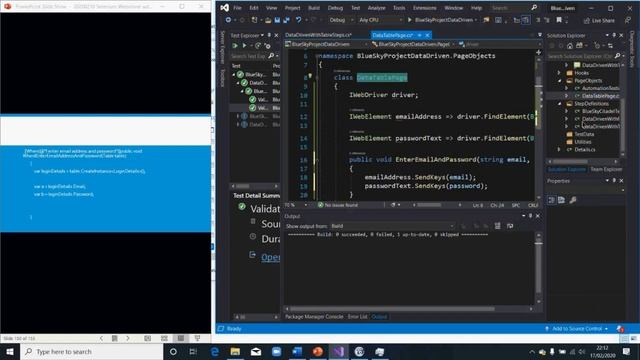Click the Open link in the Test Detail Summary

(x=270, y=257)
